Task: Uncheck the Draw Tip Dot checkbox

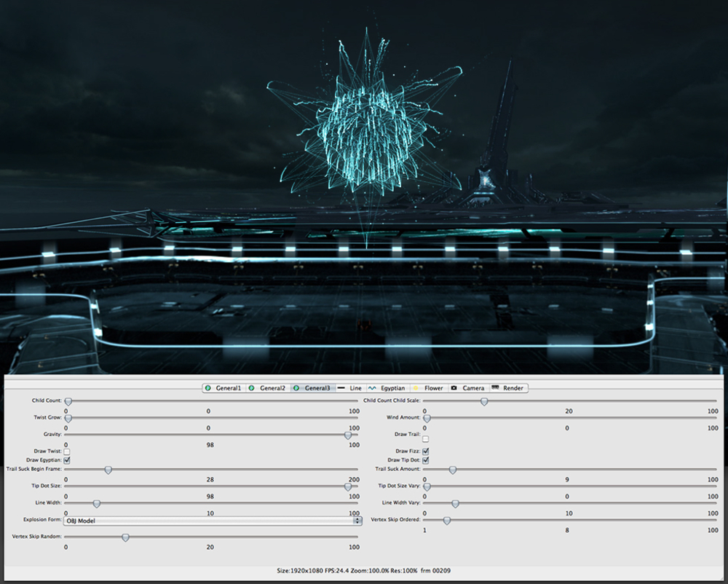Action: [426, 460]
